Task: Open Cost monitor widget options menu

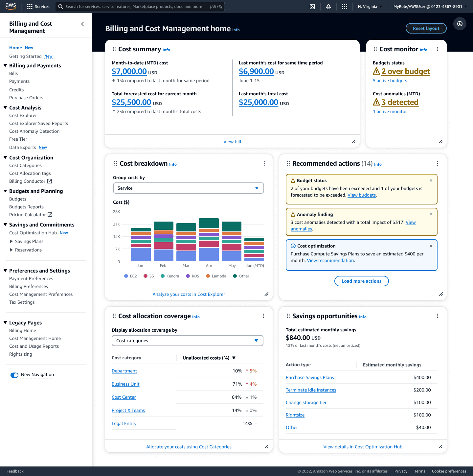Action: (x=438, y=49)
